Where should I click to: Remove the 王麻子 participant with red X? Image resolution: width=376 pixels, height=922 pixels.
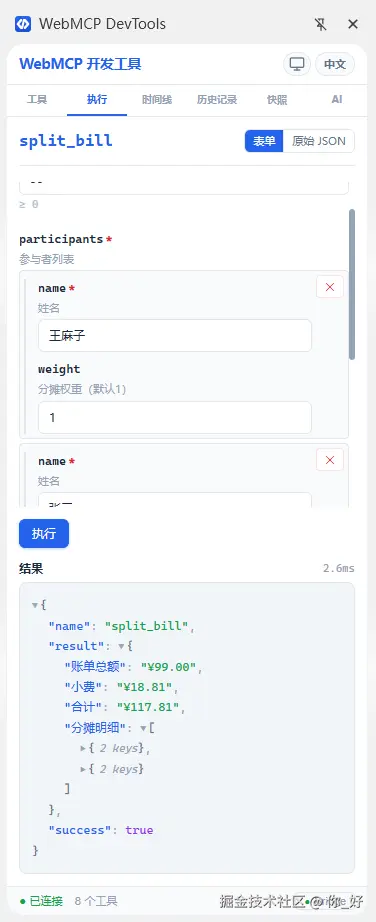(330, 287)
